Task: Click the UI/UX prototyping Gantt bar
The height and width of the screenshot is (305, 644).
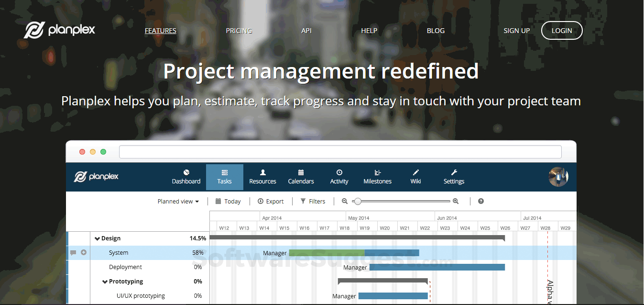Action: click(393, 296)
